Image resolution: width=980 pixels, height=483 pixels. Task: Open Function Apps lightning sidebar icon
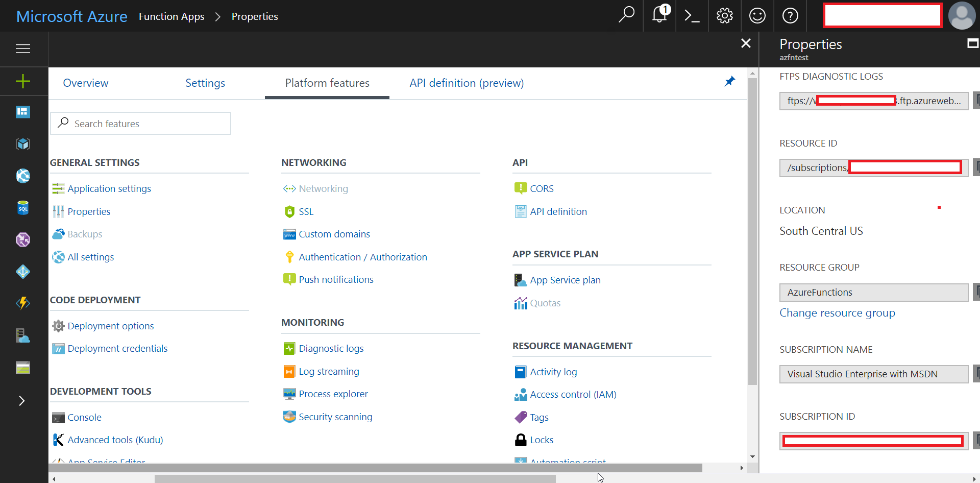click(x=23, y=303)
